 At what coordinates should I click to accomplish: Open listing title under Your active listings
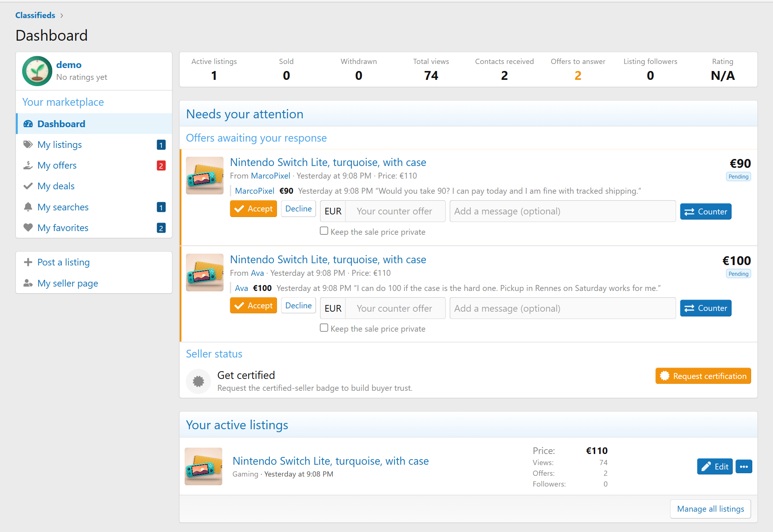click(330, 461)
